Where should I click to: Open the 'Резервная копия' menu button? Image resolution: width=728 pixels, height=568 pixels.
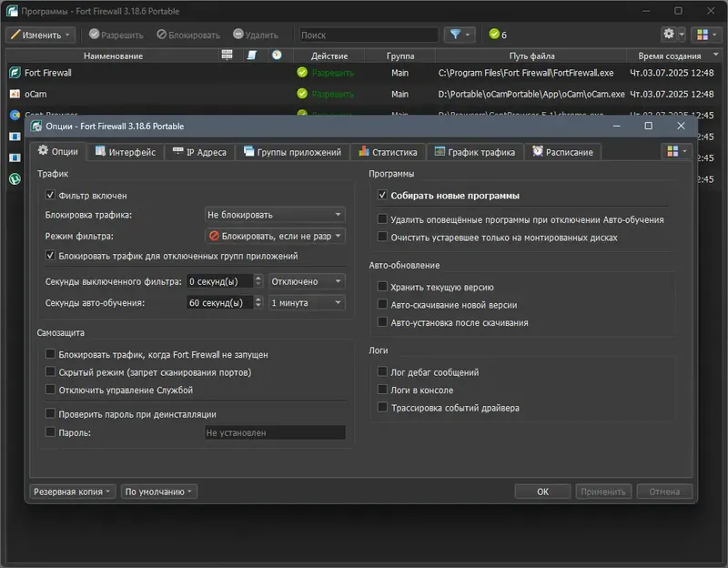[x=72, y=492]
